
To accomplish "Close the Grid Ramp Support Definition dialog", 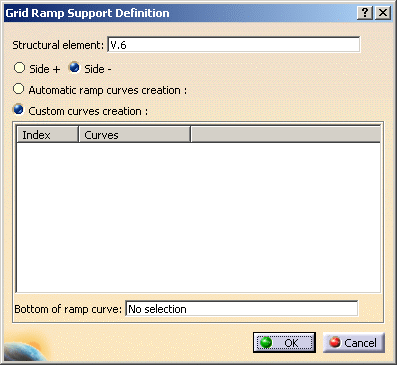I will point(383,13).
